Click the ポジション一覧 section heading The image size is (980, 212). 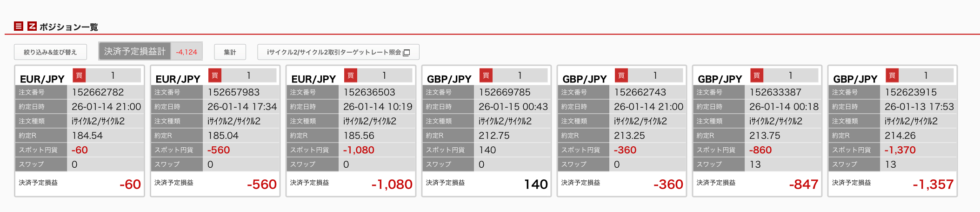68,27
